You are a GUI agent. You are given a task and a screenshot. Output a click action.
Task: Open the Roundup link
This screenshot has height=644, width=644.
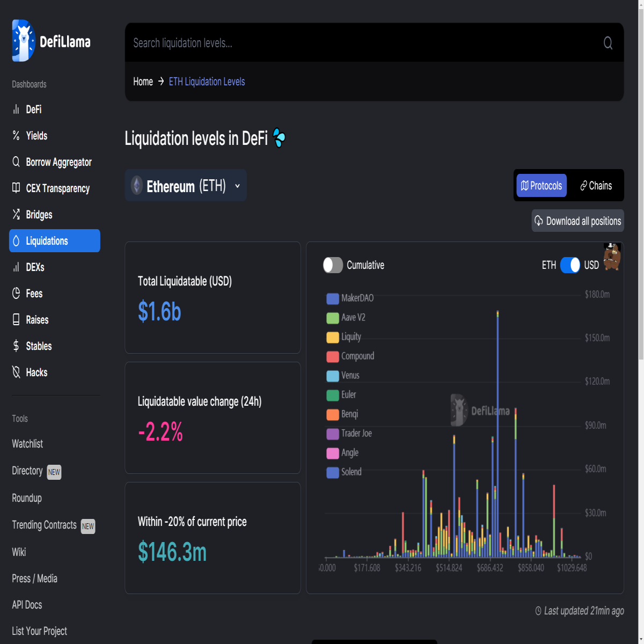point(27,498)
